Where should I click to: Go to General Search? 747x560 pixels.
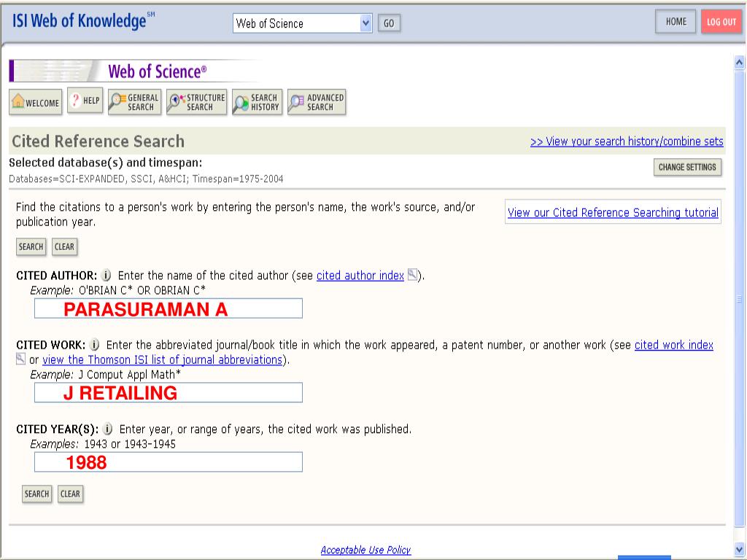tap(134, 102)
